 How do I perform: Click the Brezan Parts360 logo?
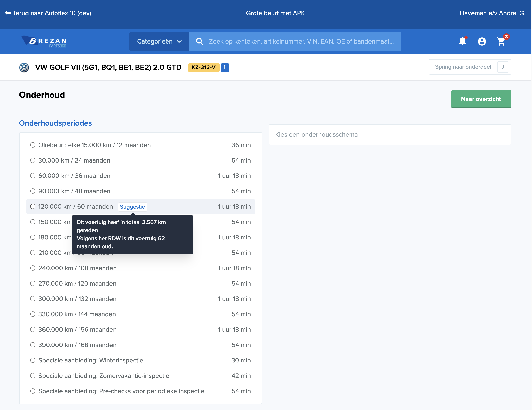[44, 41]
